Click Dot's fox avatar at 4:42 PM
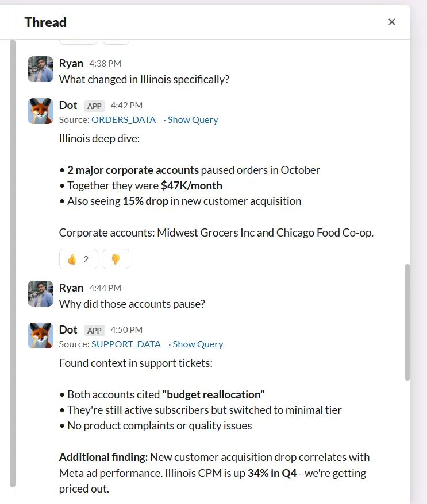Viewport: 427px width, 504px height. [40, 111]
